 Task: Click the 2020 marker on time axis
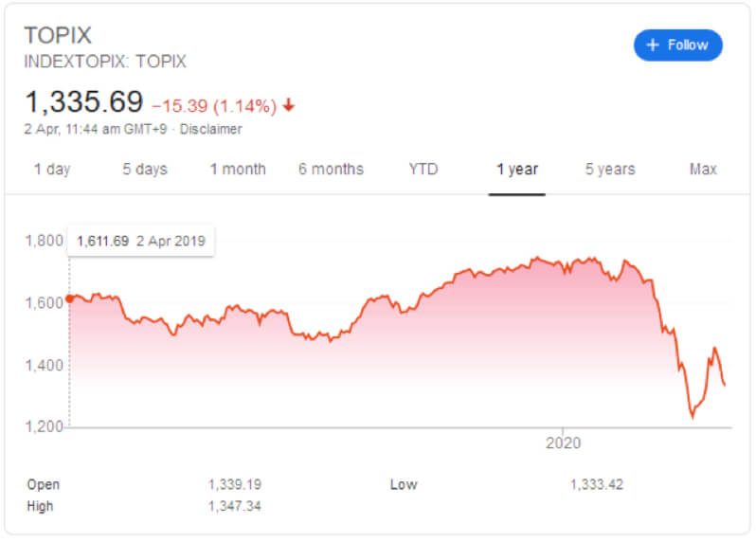tap(563, 443)
